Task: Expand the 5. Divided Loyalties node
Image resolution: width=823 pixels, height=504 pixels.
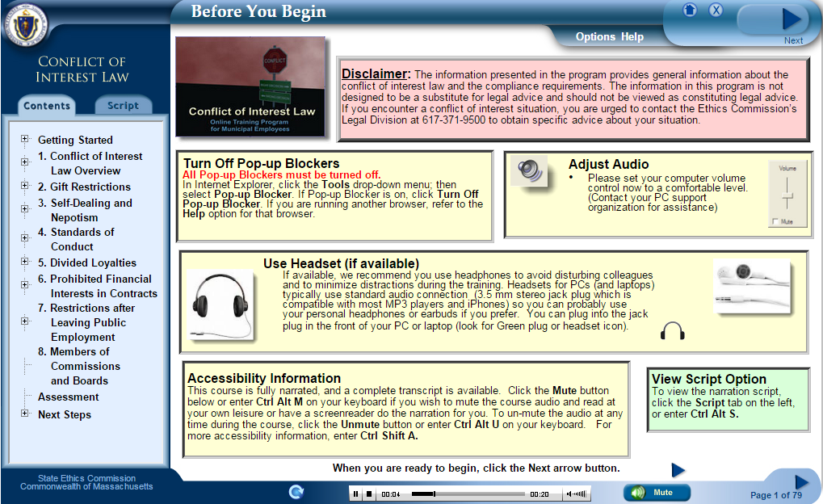Action: click(x=25, y=261)
